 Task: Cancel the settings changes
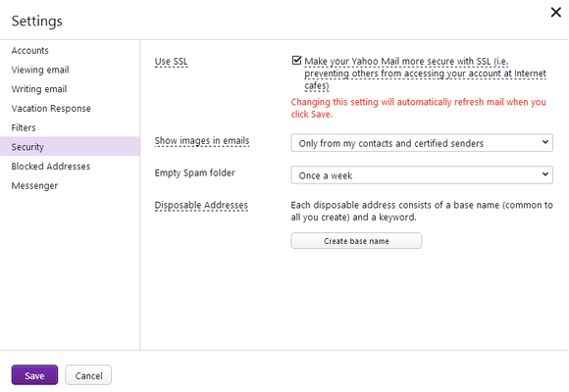[x=88, y=375]
